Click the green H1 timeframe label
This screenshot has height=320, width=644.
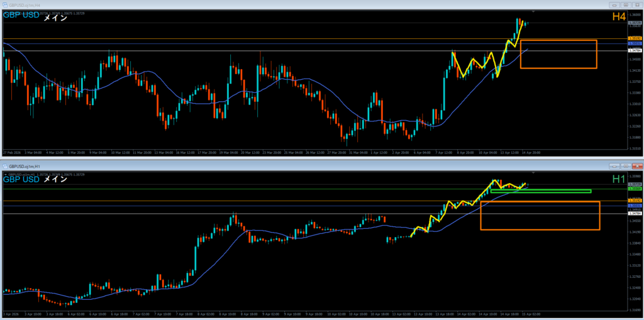coord(619,179)
